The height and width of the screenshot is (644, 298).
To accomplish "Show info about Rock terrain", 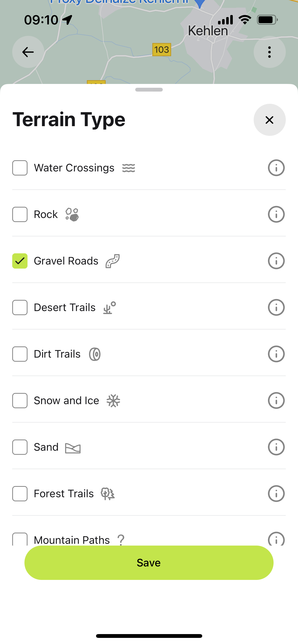I will click(x=276, y=214).
